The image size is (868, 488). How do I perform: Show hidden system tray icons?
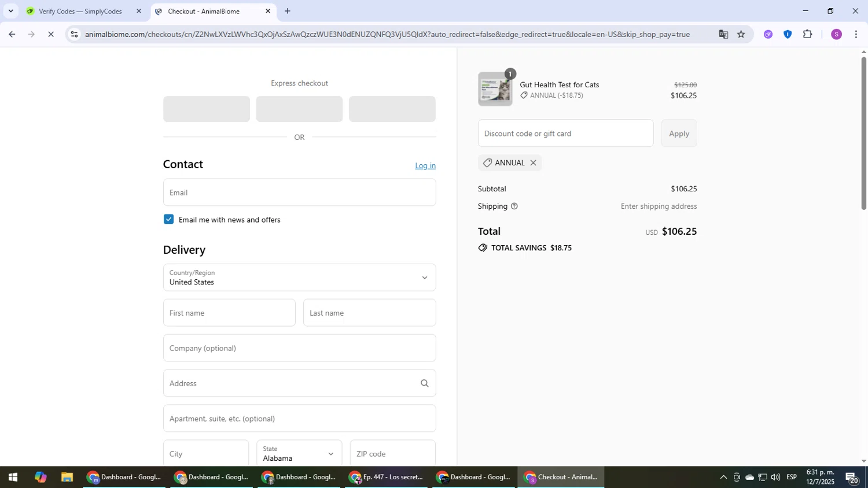[723, 478]
